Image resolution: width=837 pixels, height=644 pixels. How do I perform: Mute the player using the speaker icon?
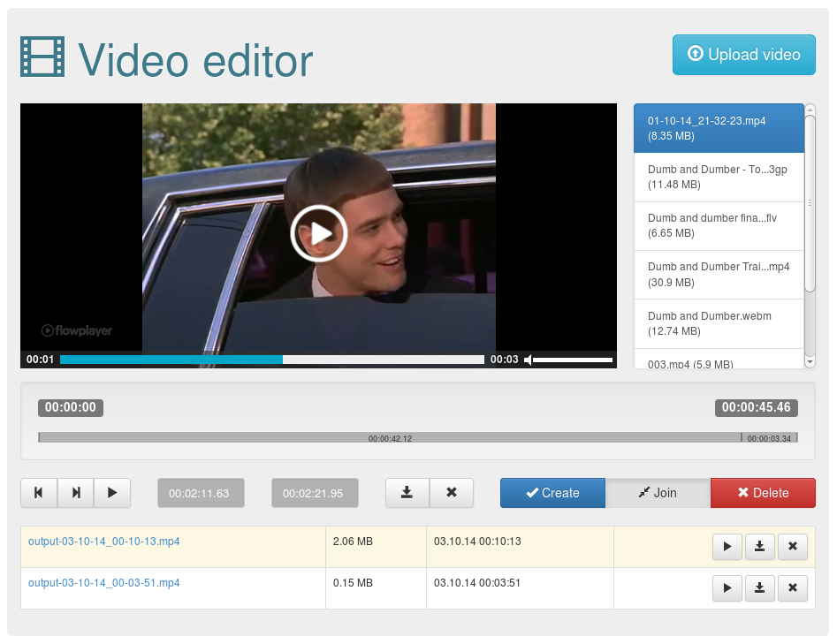point(528,360)
